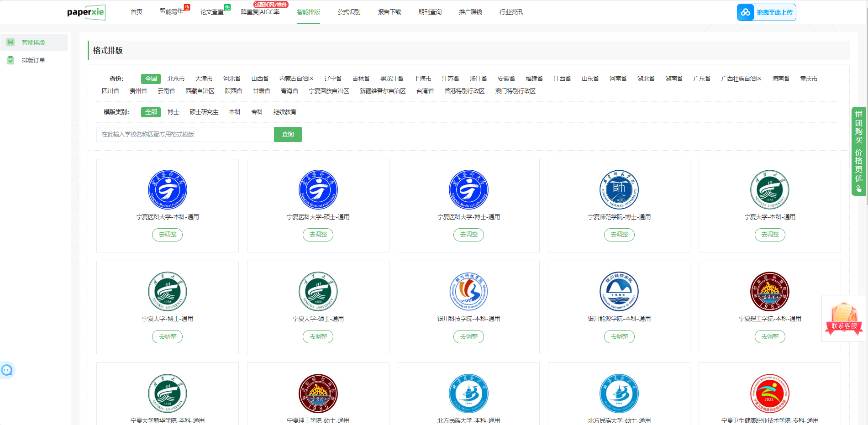Click the 宁夏卫生健康职业技术学院 logo
The width and height of the screenshot is (868, 425).
pyautogui.click(x=769, y=394)
